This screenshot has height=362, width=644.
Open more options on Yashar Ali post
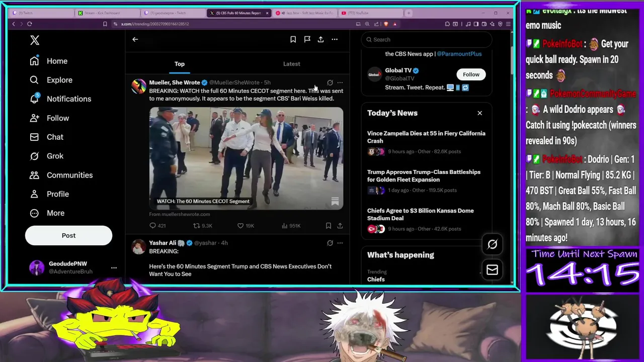coord(340,243)
